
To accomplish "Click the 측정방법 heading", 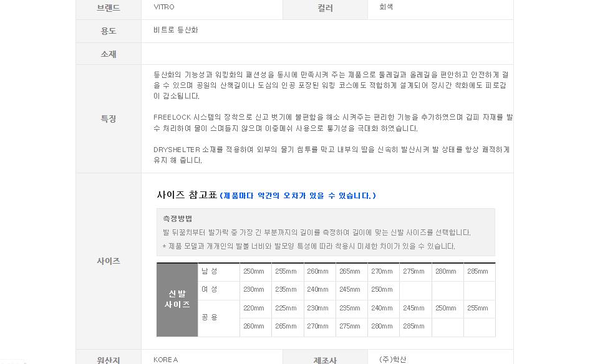I will click(177, 219).
